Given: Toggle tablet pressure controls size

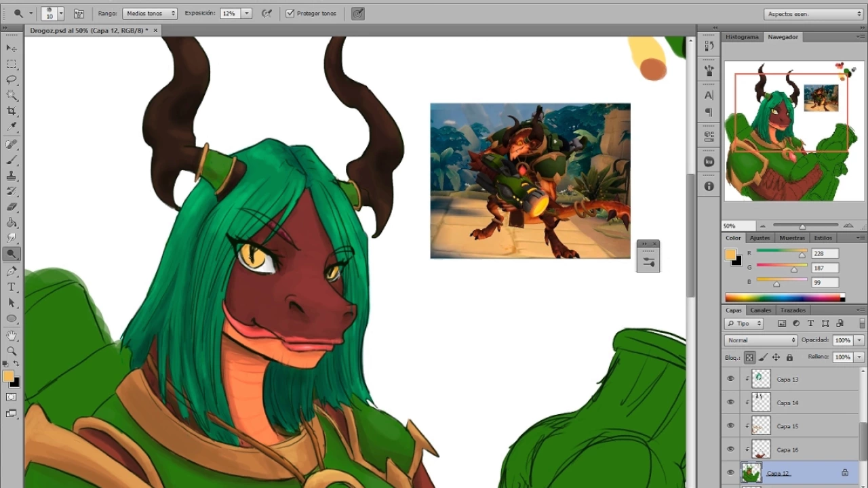Looking at the screenshot, I should pos(358,14).
